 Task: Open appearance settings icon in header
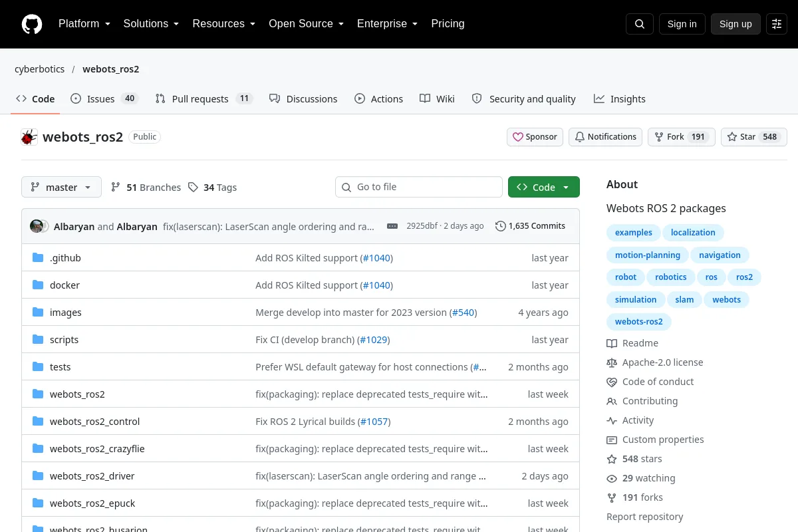(x=777, y=24)
